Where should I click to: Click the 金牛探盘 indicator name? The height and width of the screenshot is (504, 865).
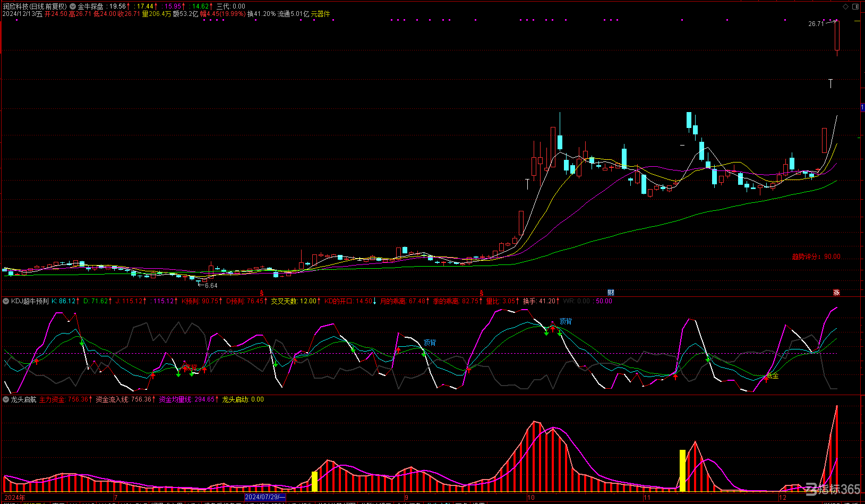[x=91, y=6]
